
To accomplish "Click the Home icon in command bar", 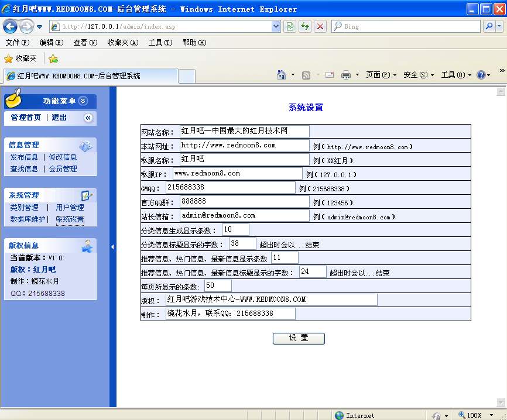I will click(x=282, y=75).
